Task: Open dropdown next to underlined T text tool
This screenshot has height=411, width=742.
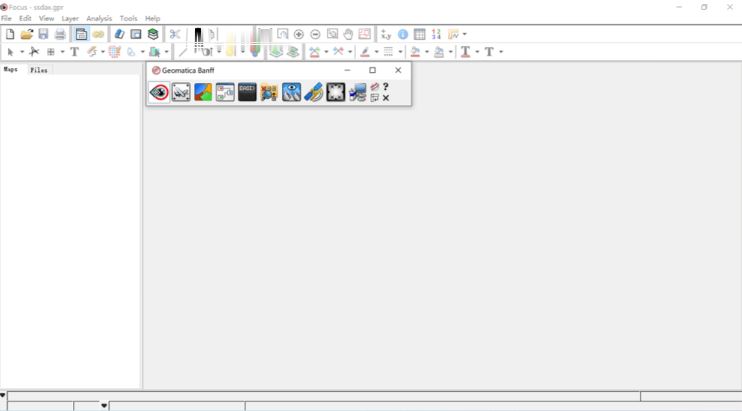Action: click(x=477, y=52)
